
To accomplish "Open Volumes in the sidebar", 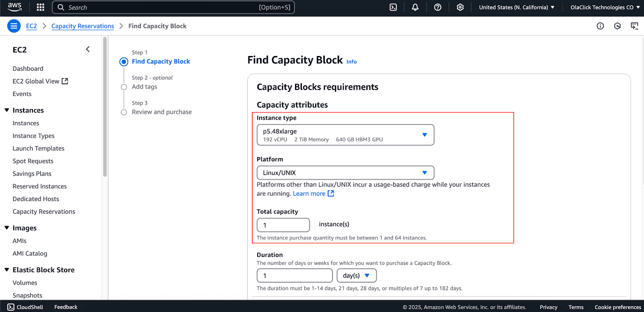I will (25, 283).
